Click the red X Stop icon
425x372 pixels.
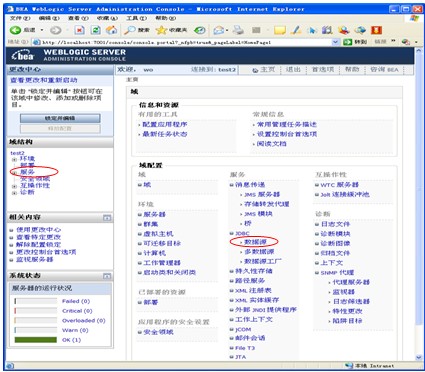[x=79, y=30]
